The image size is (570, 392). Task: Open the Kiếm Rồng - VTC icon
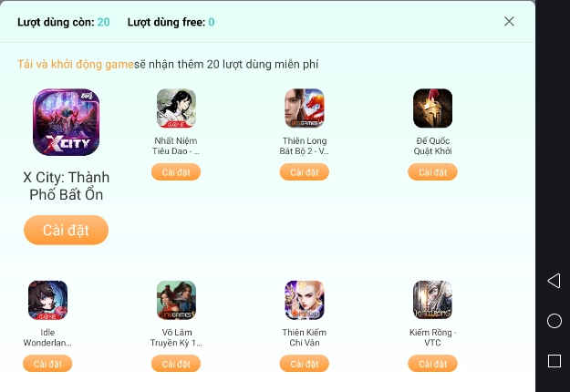tap(432, 300)
